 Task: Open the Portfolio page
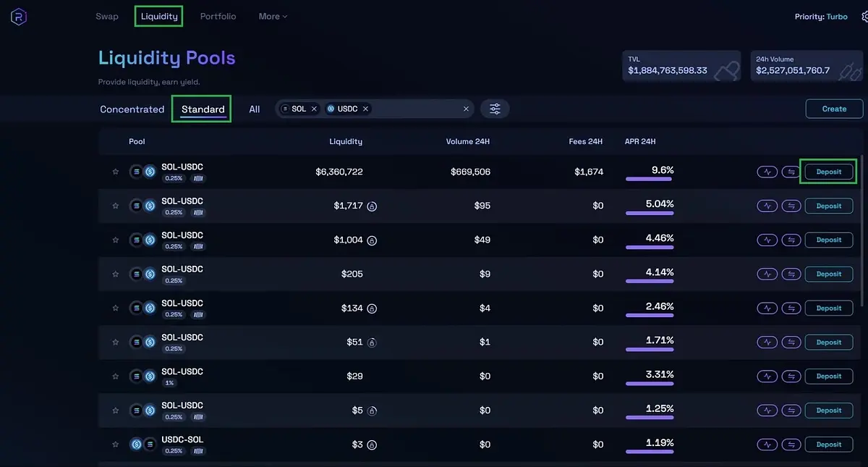(218, 16)
